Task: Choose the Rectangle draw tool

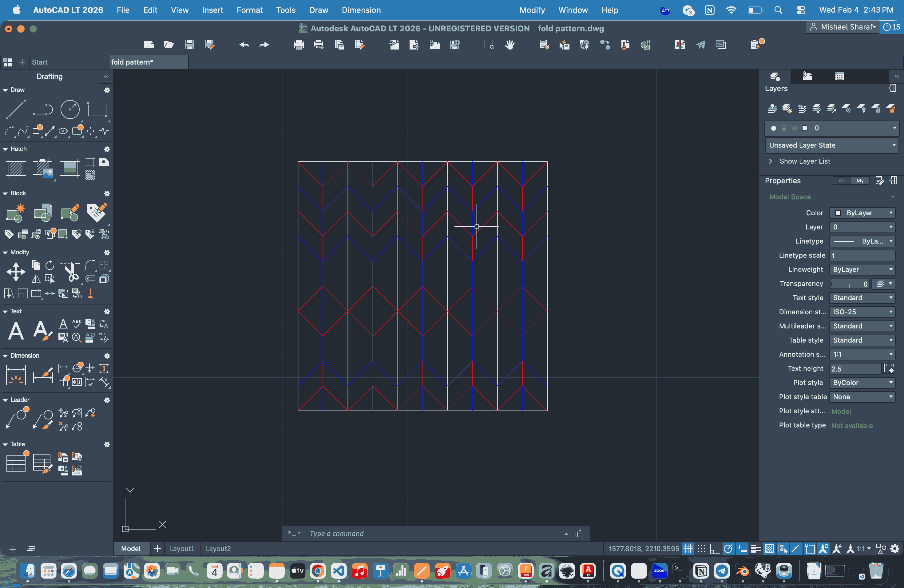Action: pos(97,109)
